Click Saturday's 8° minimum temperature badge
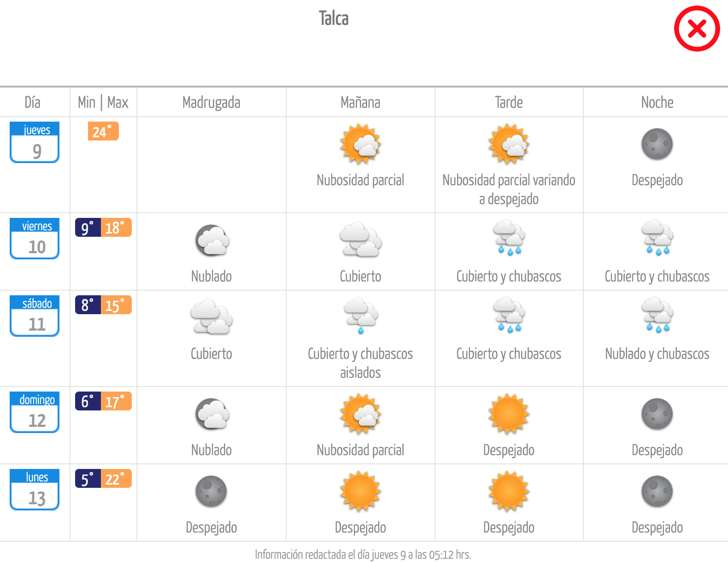 (88, 305)
